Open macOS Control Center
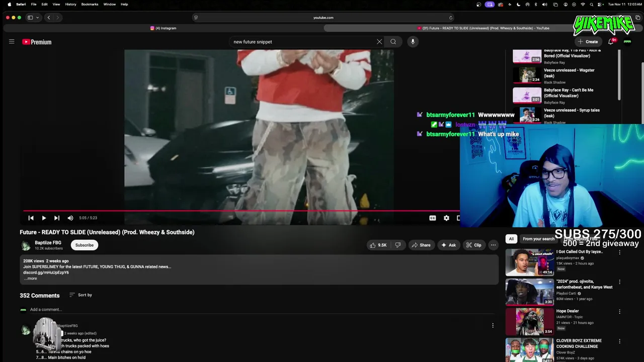The height and width of the screenshot is (362, 644). coord(600,4)
